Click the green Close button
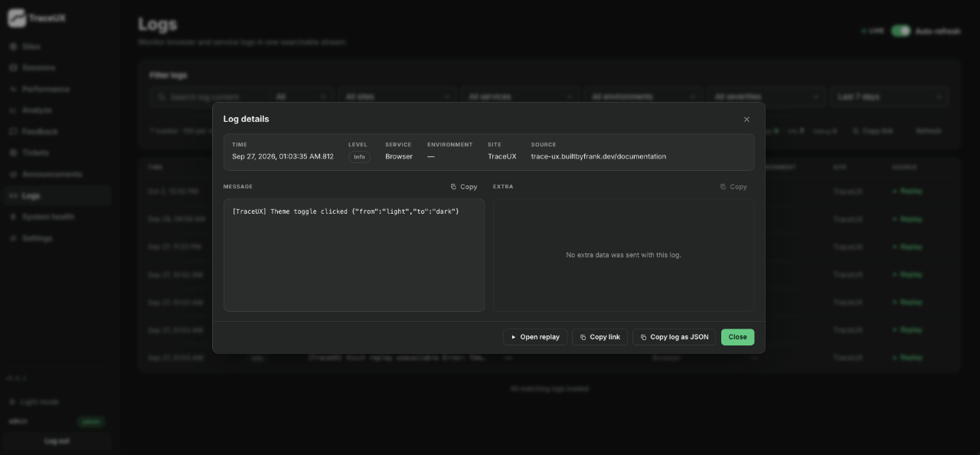This screenshot has height=455, width=980. (738, 337)
